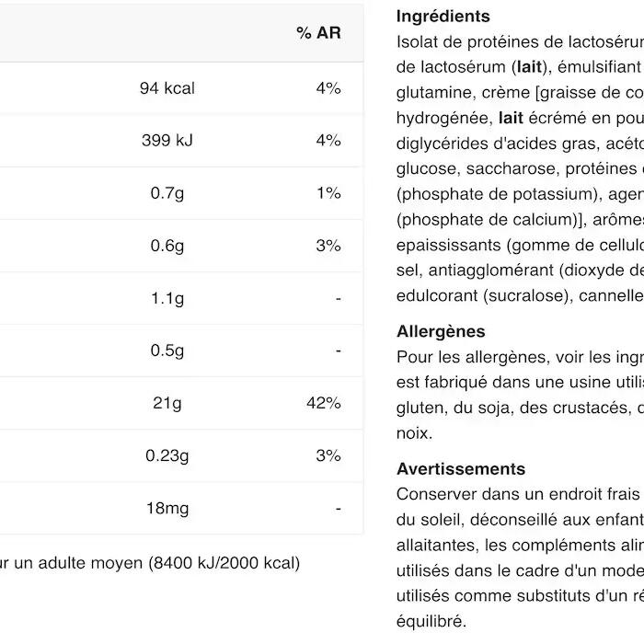Select the 94 kcal energy value

(x=167, y=88)
